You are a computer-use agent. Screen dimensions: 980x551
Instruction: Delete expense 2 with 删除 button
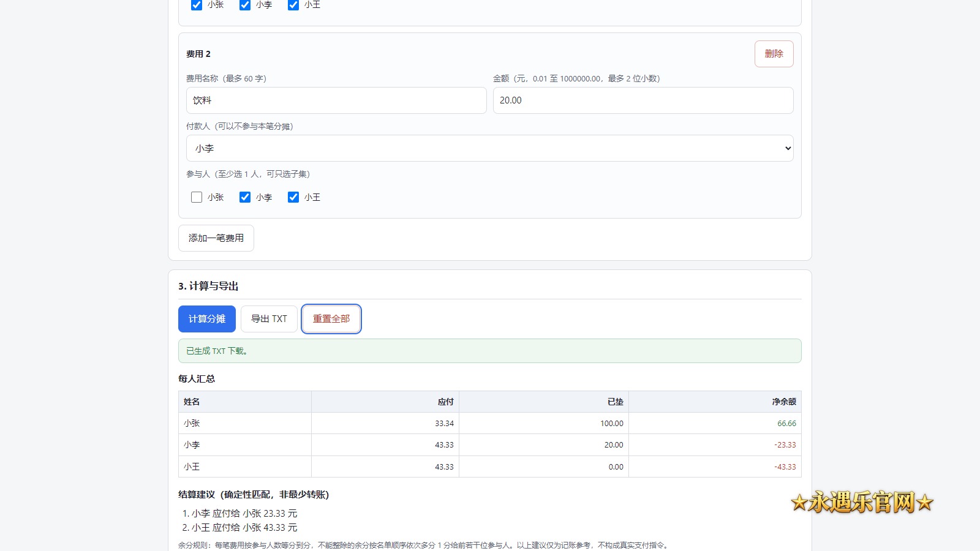774,54
